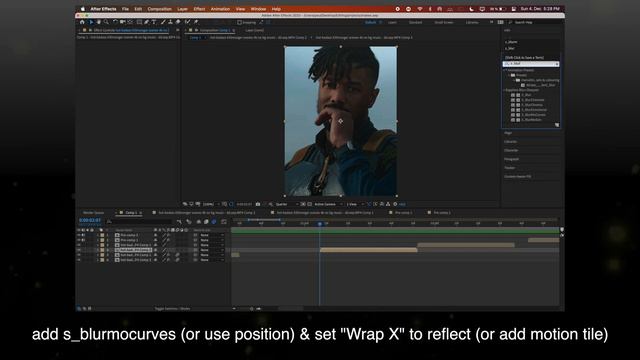Image resolution: width=640 pixels, height=360 pixels.
Task: Open the Quarter resolution dropdown
Action: pos(287,204)
